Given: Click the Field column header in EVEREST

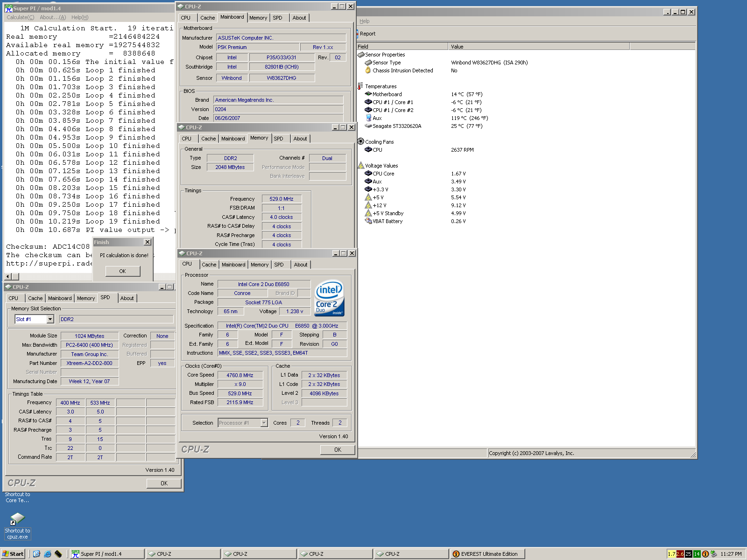Looking at the screenshot, I should coord(402,46).
